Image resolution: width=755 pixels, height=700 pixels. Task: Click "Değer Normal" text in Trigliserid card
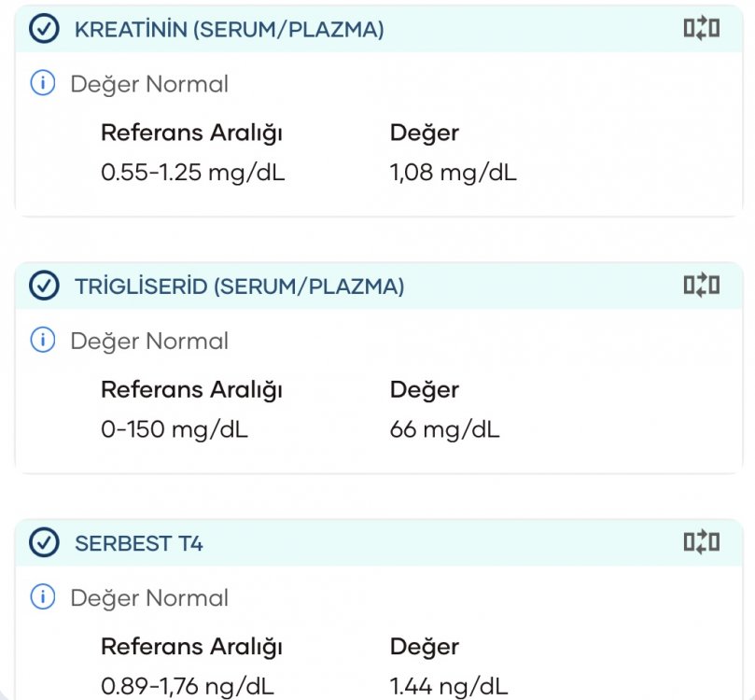[x=149, y=341]
